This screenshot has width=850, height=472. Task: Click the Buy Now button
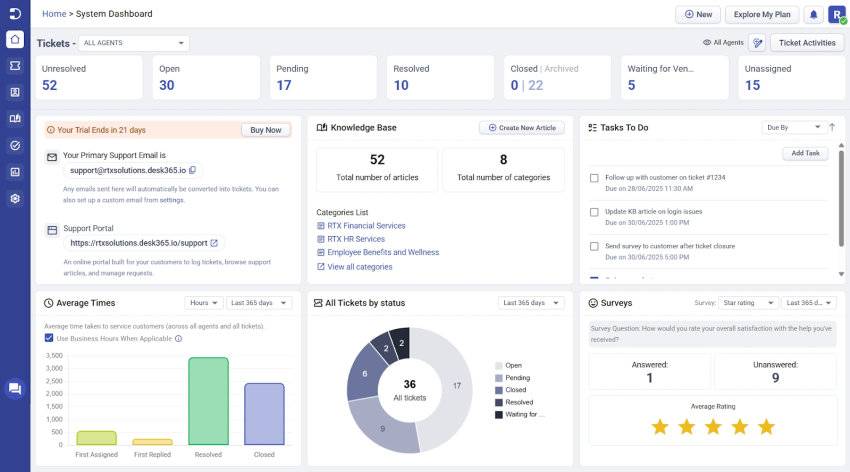point(265,130)
